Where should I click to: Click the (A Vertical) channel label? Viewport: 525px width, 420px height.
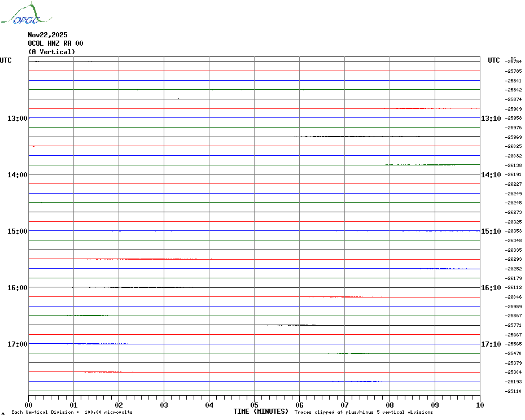click(51, 52)
